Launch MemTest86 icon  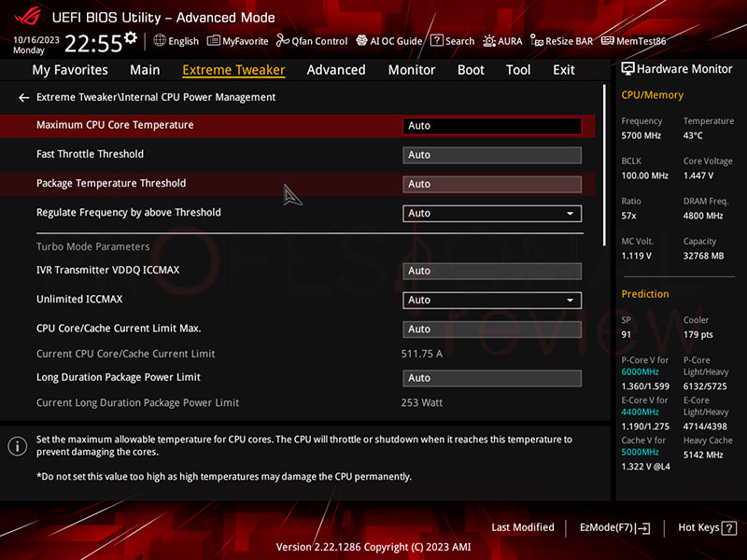coord(608,40)
